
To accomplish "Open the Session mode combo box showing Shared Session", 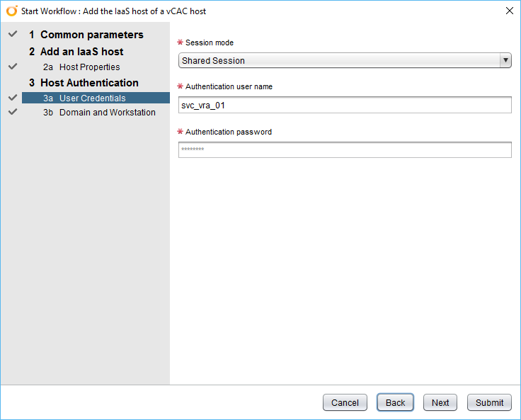I will (x=338, y=61).
